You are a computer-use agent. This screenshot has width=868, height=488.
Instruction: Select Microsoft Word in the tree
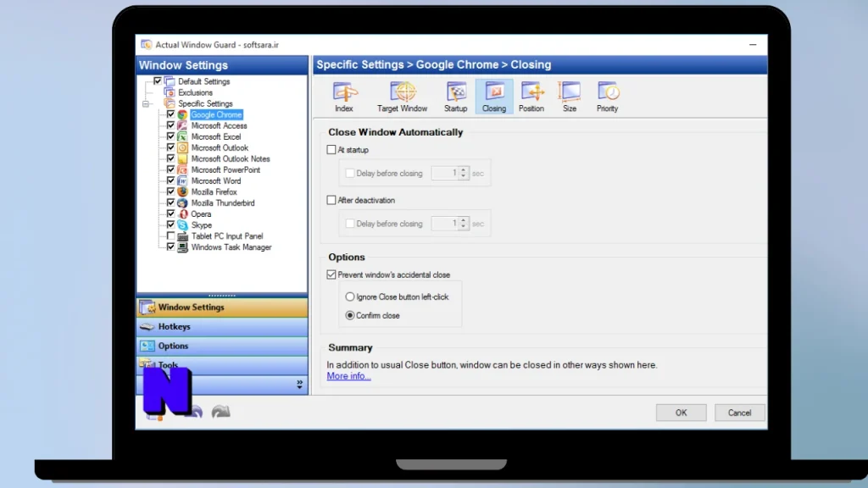[216, 181]
